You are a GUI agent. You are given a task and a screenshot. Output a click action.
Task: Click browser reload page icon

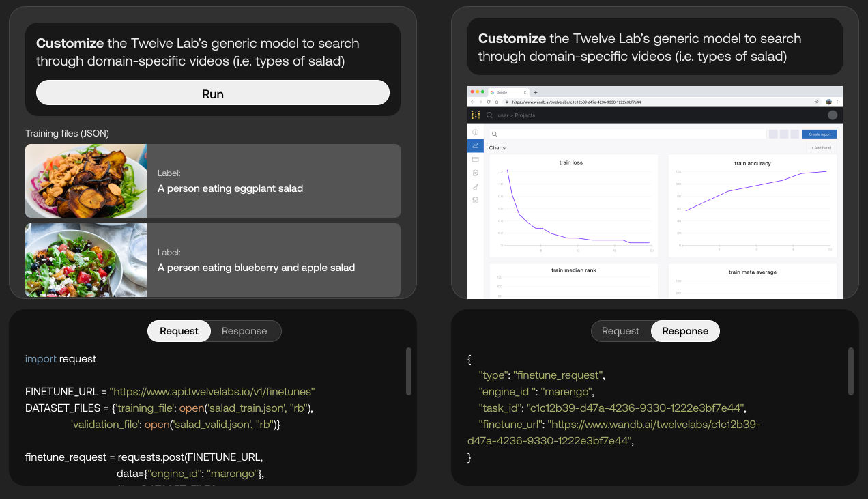click(489, 102)
